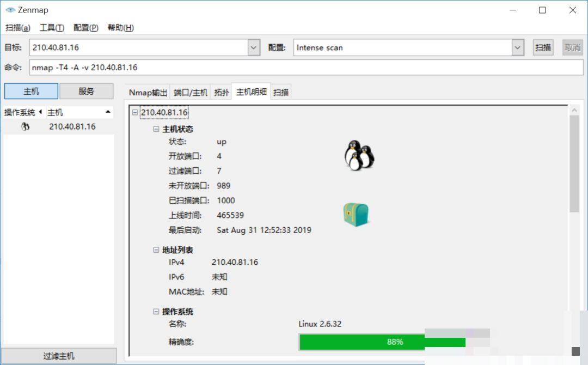The width and height of the screenshot is (588, 365).
Task: Switch to the Nmap输出 tab
Action: (x=148, y=92)
